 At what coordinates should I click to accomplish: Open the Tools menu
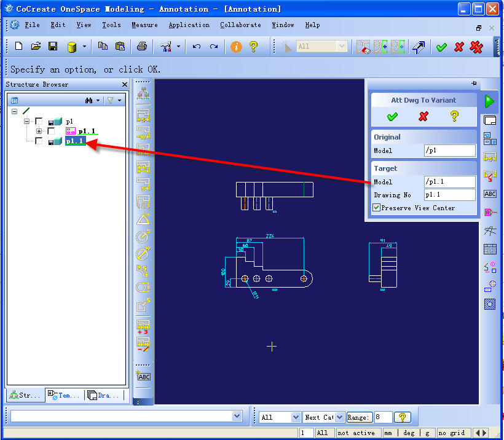click(111, 25)
